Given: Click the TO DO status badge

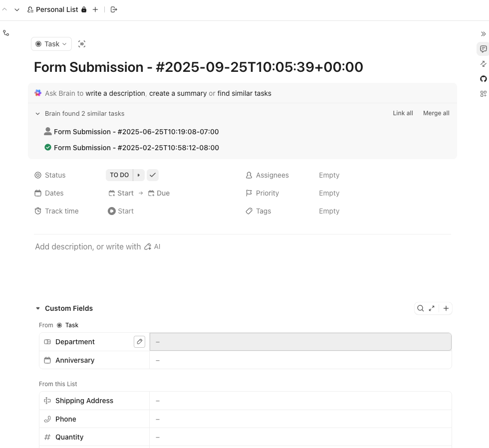Looking at the screenshot, I should coord(119,175).
